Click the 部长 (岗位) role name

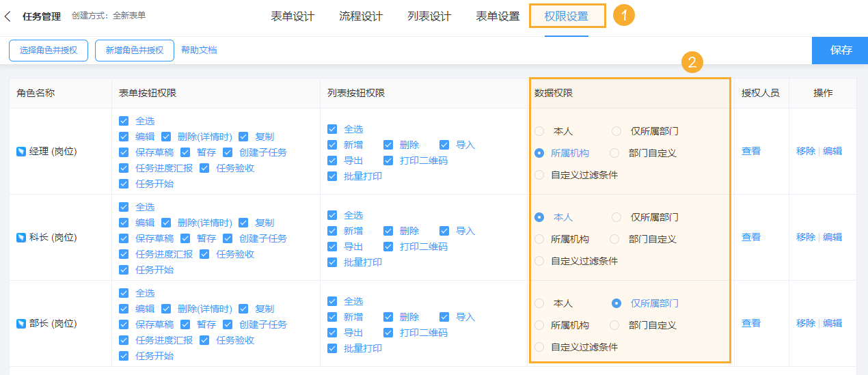tap(53, 324)
